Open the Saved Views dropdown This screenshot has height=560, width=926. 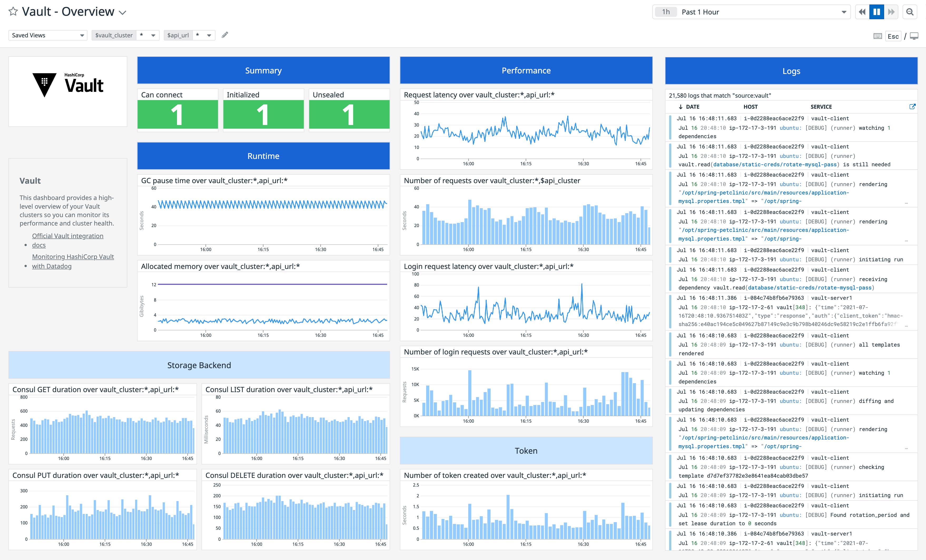click(47, 35)
